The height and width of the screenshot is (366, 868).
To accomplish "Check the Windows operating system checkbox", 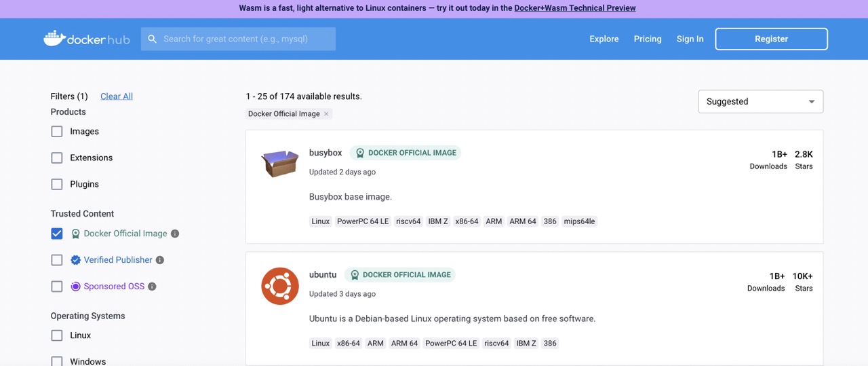I will (57, 362).
